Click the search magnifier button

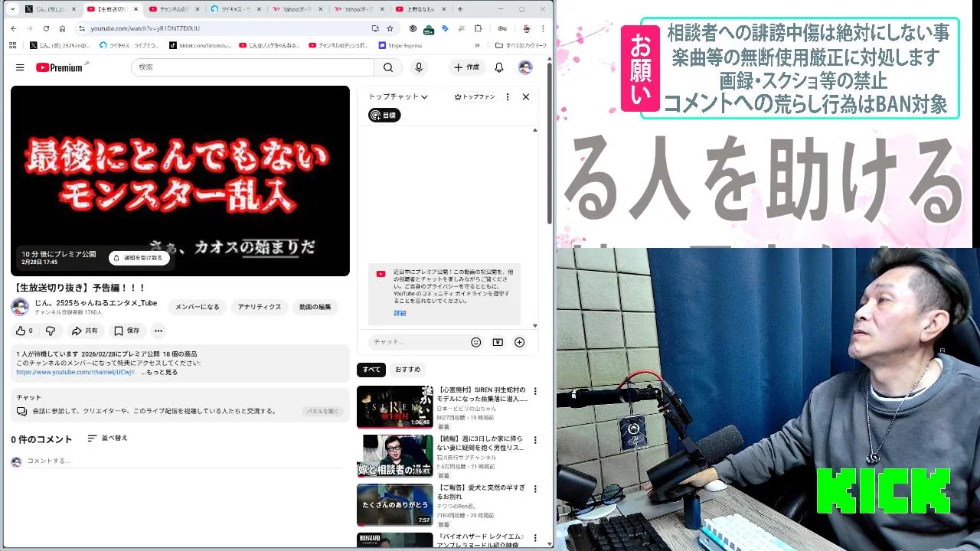point(388,67)
